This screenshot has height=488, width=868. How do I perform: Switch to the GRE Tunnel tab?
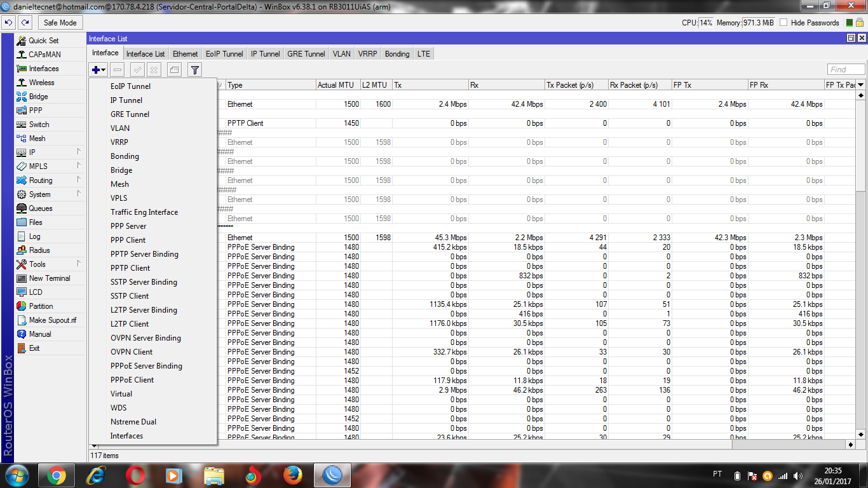306,54
